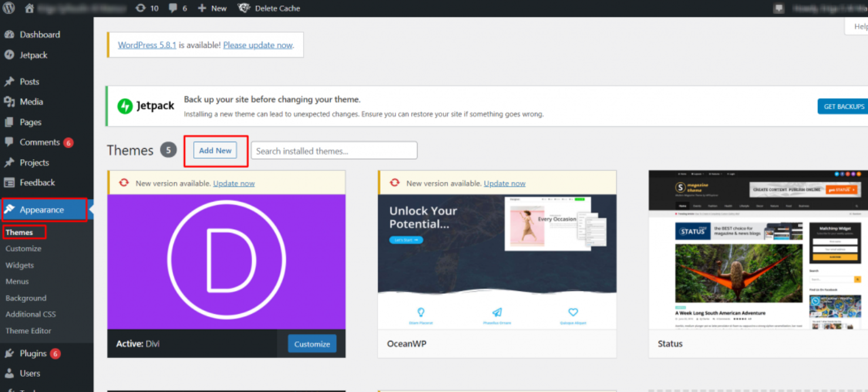Click the update refresh icon on OceanWP
868x392 pixels.
395,183
